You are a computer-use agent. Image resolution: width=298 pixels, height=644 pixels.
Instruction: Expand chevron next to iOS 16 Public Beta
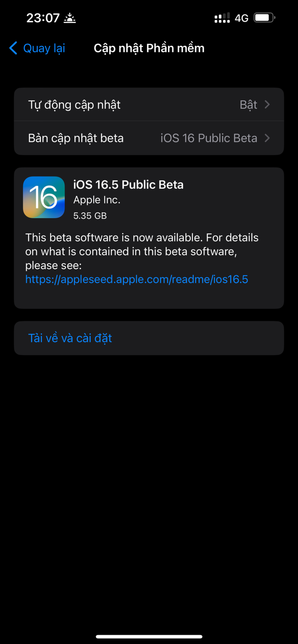coord(267,138)
